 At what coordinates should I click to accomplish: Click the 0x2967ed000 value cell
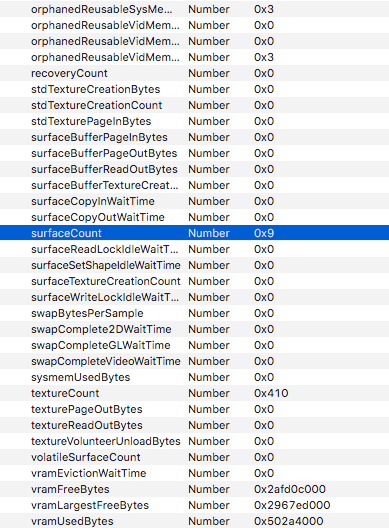292,505
